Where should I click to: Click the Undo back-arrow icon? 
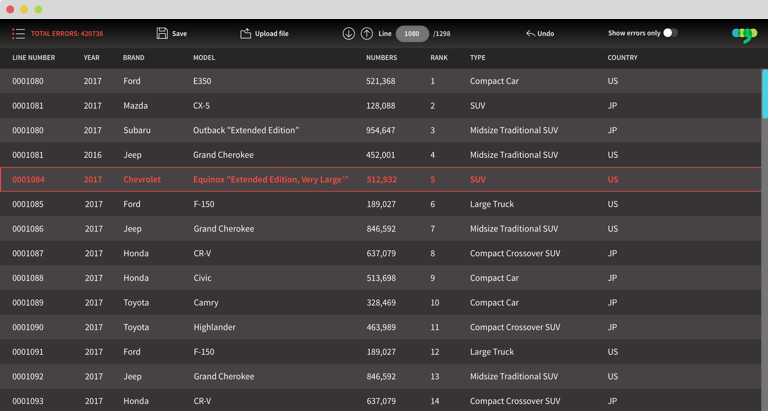(x=530, y=33)
